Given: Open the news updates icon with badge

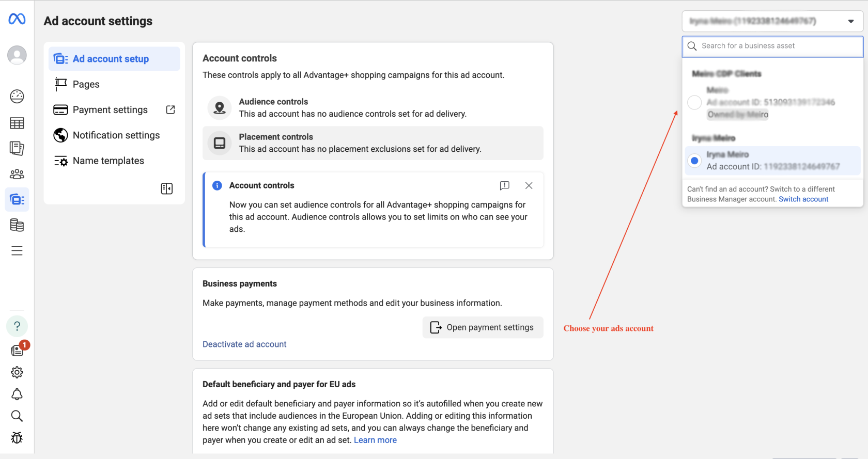Looking at the screenshot, I should 17,351.
